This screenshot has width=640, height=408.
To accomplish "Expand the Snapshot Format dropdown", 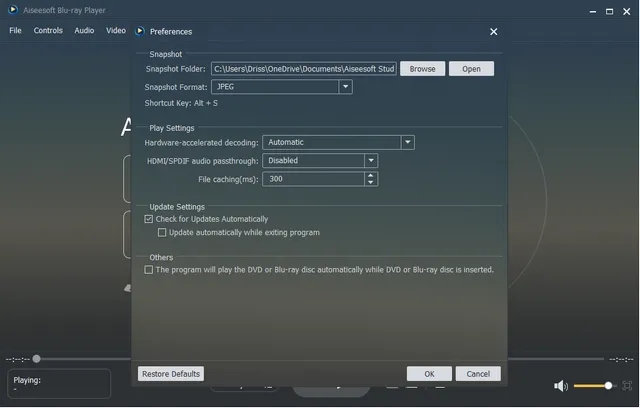I will click(x=345, y=87).
